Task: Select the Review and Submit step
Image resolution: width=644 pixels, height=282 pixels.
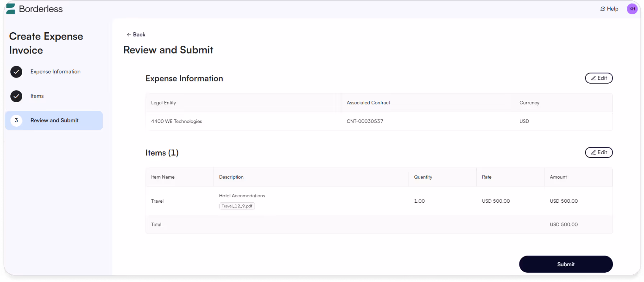Action: pyautogui.click(x=54, y=121)
